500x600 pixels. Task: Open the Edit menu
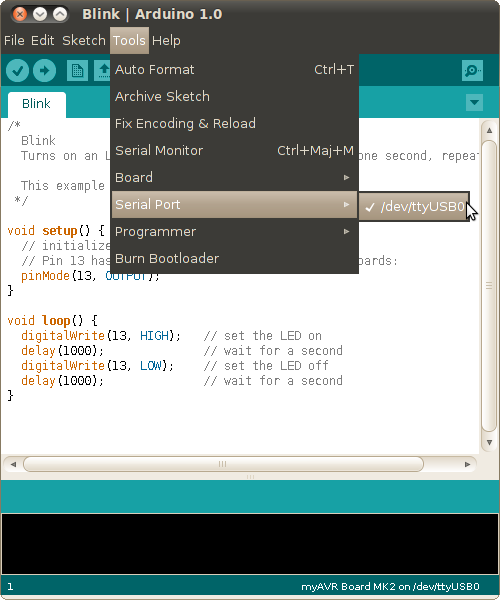click(x=42, y=41)
